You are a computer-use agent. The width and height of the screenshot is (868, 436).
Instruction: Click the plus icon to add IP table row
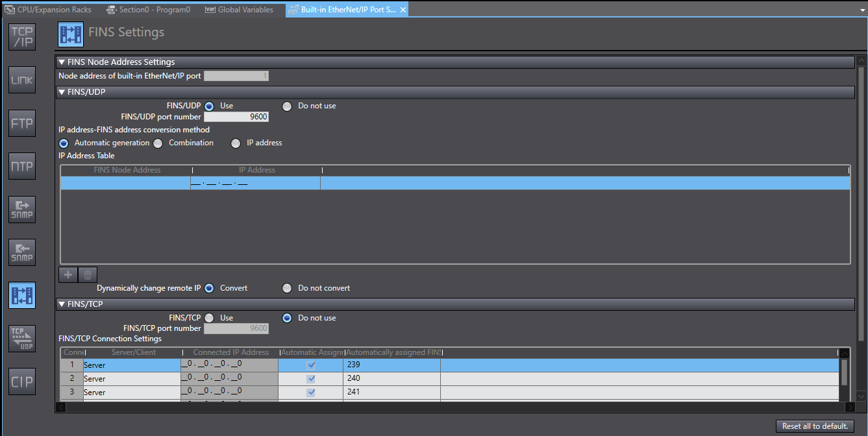(68, 274)
